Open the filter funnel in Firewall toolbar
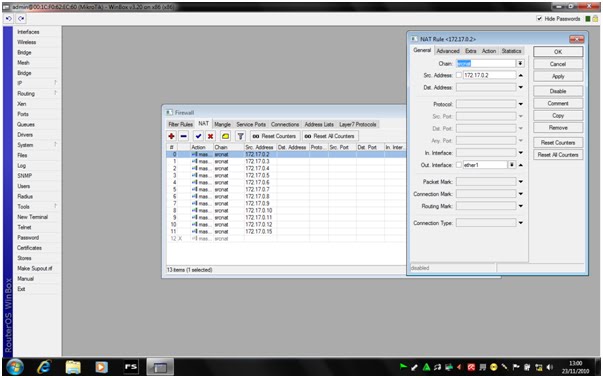This screenshot has height=378, width=603. pos(240,136)
